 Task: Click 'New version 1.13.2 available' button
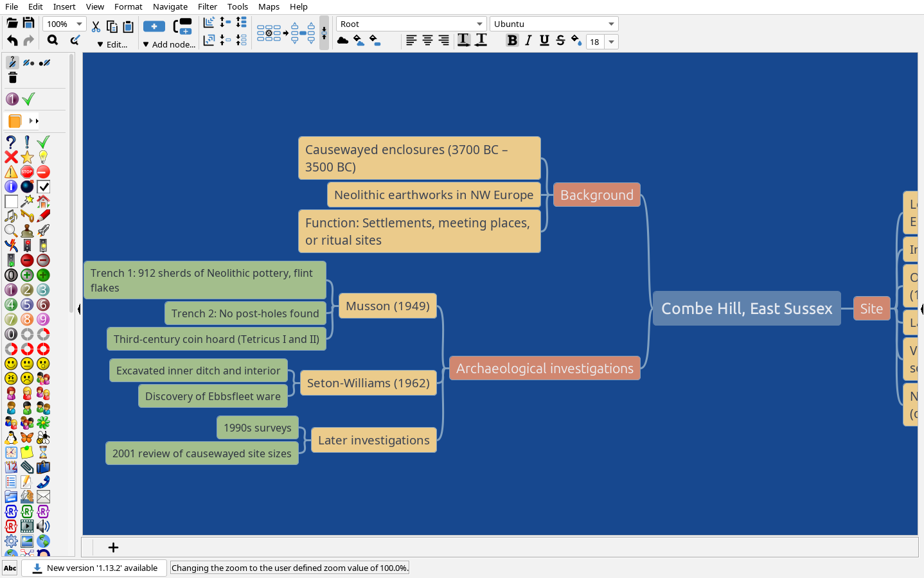[94, 568]
